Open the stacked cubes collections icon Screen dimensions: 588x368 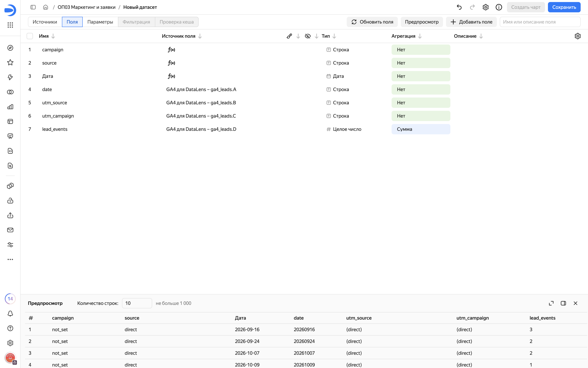coord(10,186)
